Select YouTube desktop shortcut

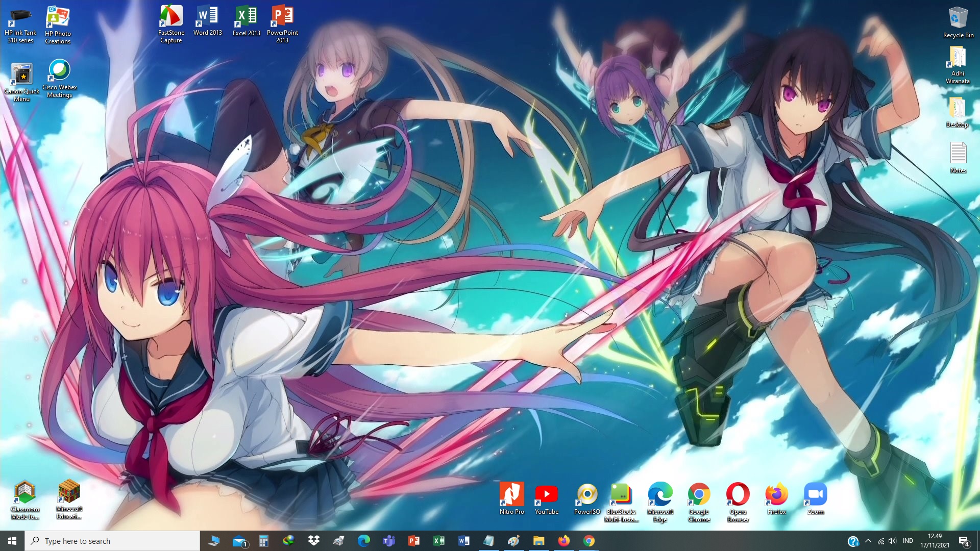point(547,498)
